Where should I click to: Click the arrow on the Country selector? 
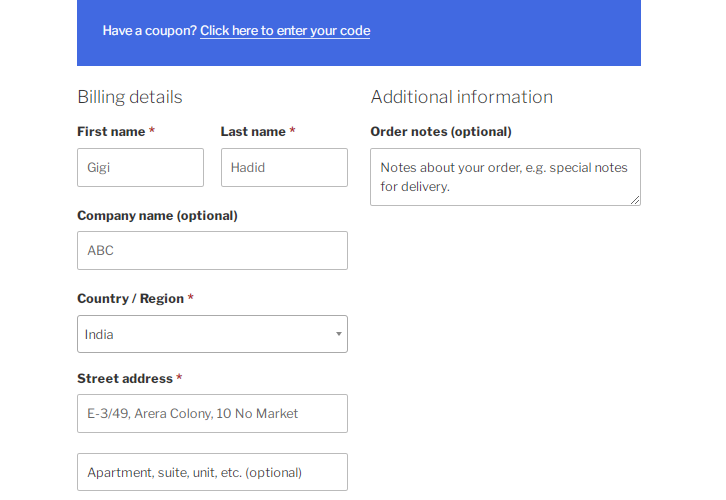tap(338, 334)
